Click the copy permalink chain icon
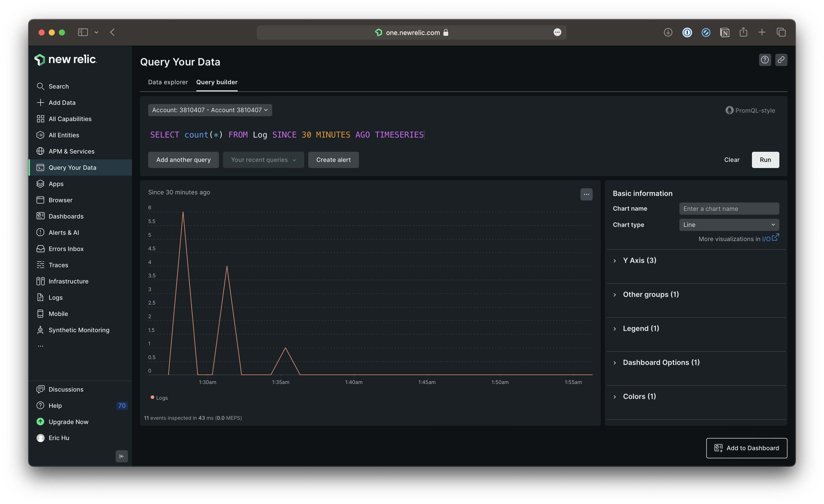 click(x=781, y=60)
